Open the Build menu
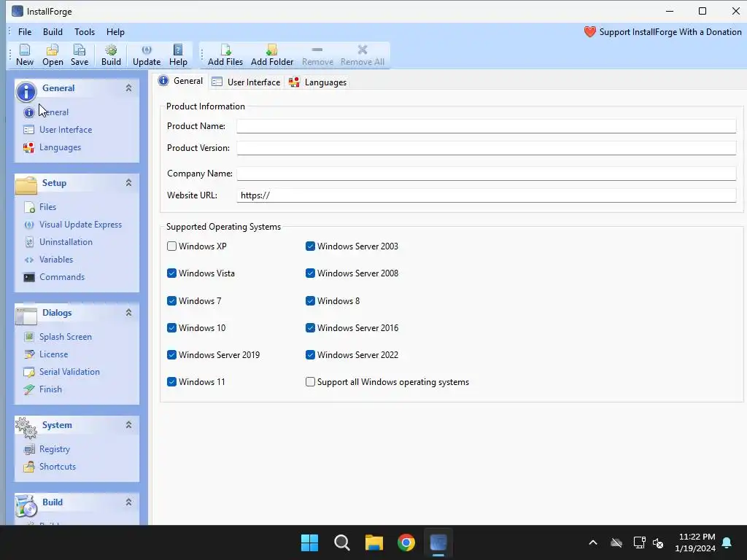Image resolution: width=747 pixels, height=560 pixels. 53,32
